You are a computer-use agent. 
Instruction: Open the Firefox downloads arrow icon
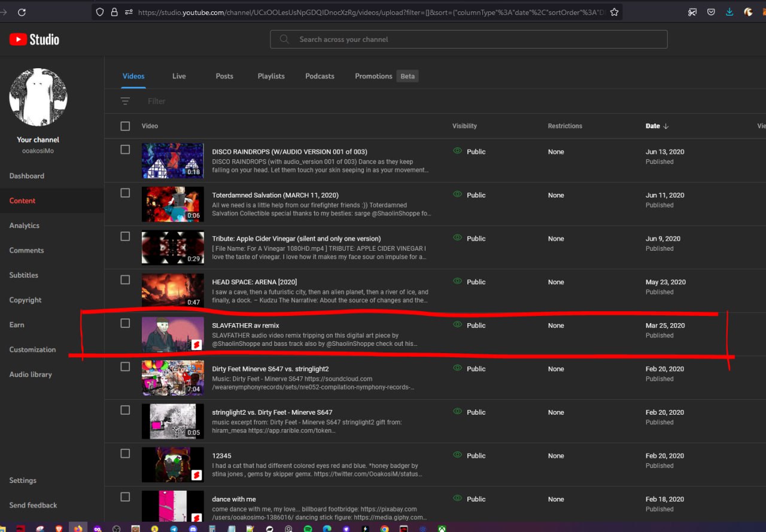(x=729, y=12)
